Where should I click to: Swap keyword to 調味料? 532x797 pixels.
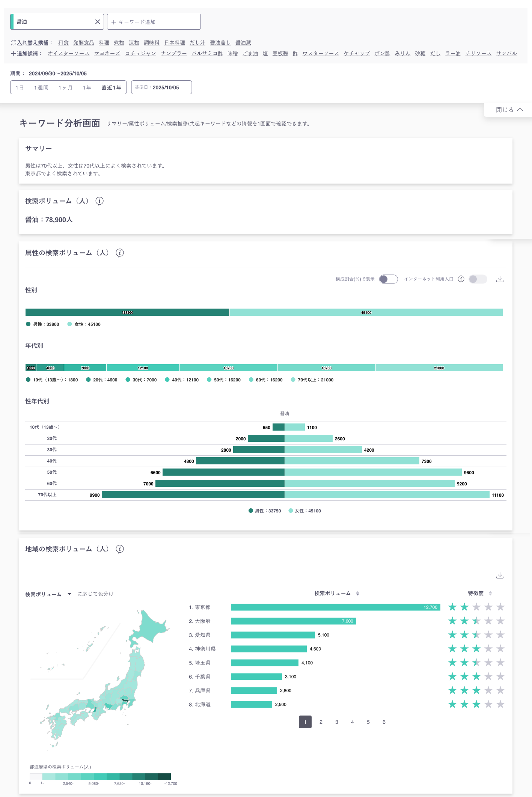pyautogui.click(x=152, y=43)
